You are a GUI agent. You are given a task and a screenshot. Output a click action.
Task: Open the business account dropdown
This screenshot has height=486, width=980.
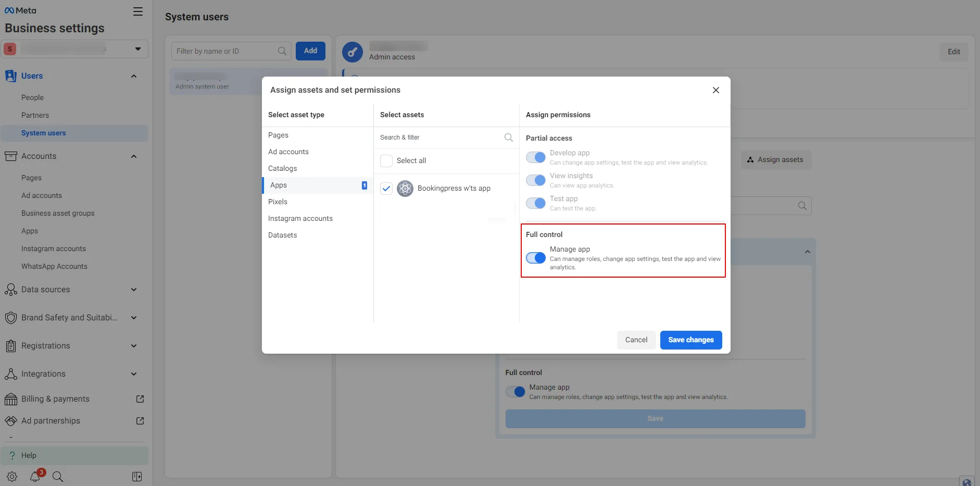point(137,49)
